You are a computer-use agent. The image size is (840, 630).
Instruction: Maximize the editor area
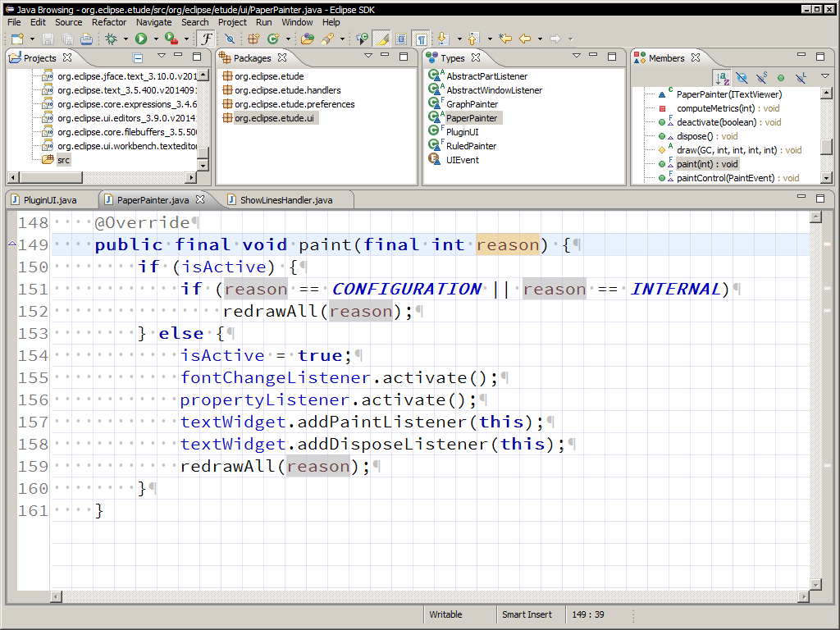[819, 199]
